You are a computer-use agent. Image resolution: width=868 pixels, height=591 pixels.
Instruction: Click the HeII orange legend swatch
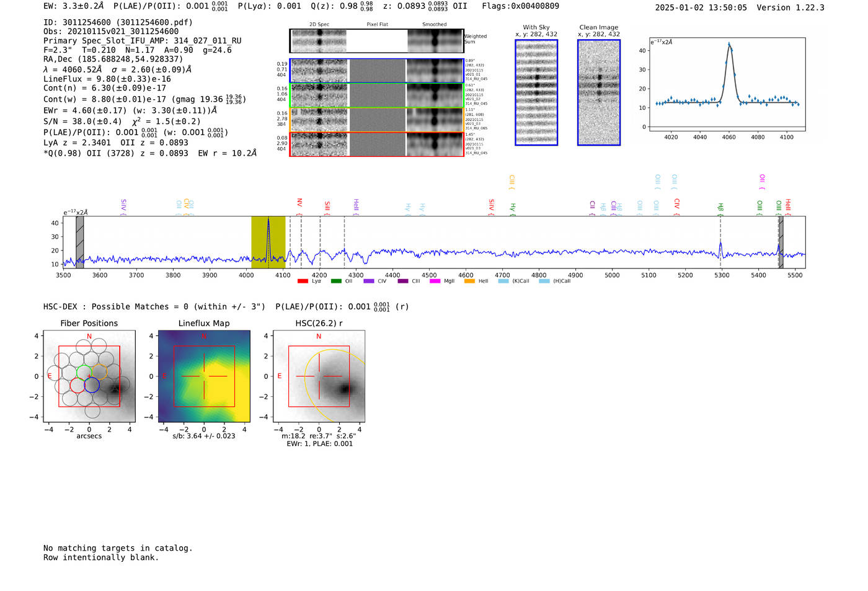pos(469,282)
